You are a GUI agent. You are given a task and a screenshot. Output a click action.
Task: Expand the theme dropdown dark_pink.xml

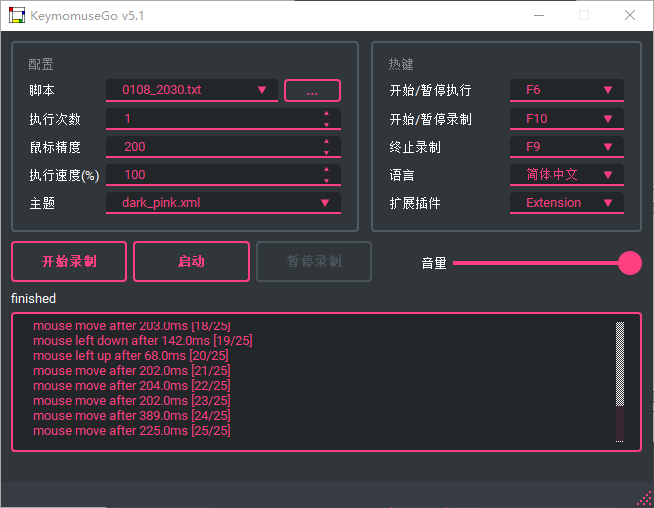223,202
